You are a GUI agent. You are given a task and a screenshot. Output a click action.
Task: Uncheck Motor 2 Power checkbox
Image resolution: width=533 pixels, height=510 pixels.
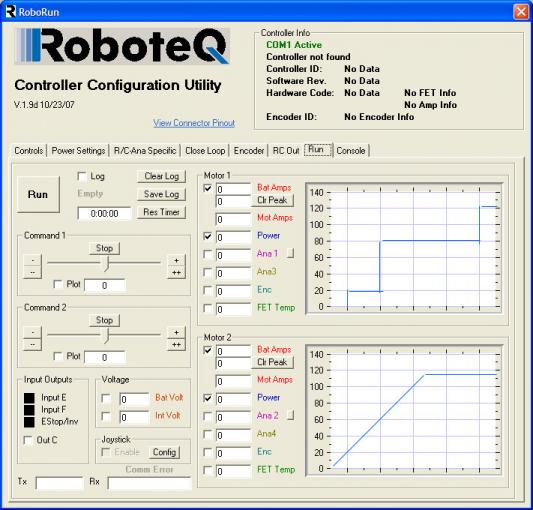(207, 398)
